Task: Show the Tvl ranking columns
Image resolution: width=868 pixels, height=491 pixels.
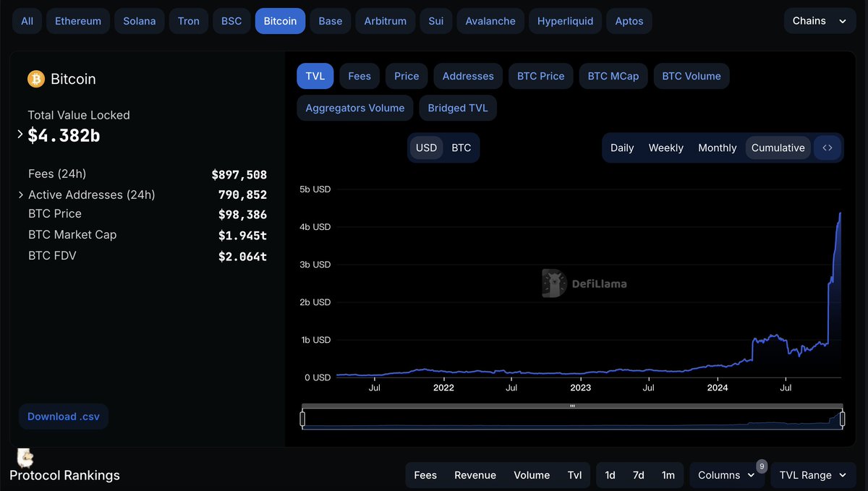Action: tap(574, 475)
